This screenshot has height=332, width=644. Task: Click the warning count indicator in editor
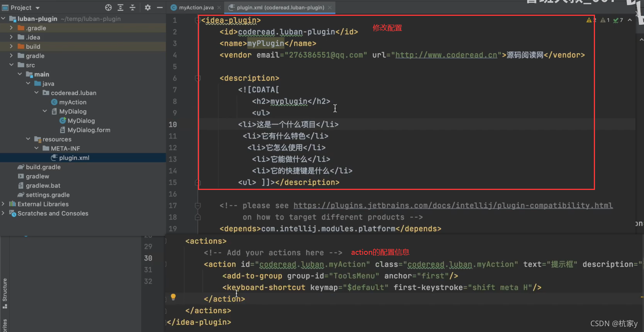pos(592,20)
